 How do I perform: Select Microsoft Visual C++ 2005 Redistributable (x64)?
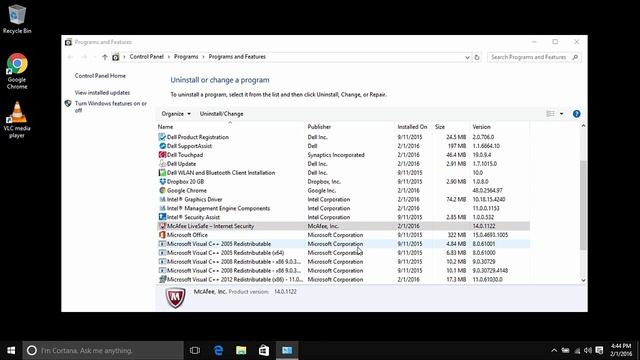[x=343, y=253]
